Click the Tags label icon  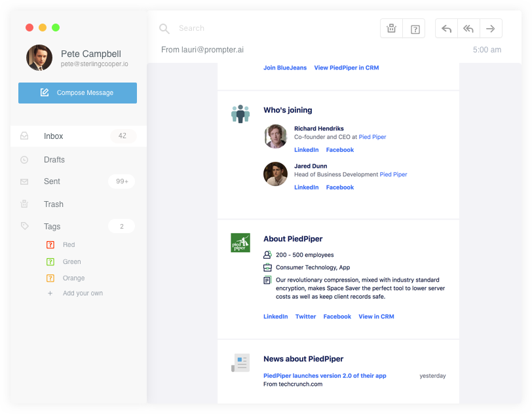pos(24,225)
